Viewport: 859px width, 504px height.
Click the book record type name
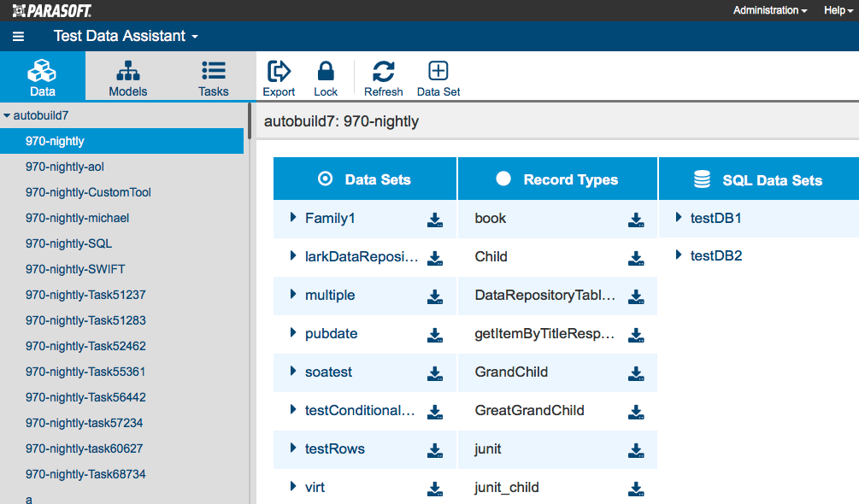pos(491,219)
